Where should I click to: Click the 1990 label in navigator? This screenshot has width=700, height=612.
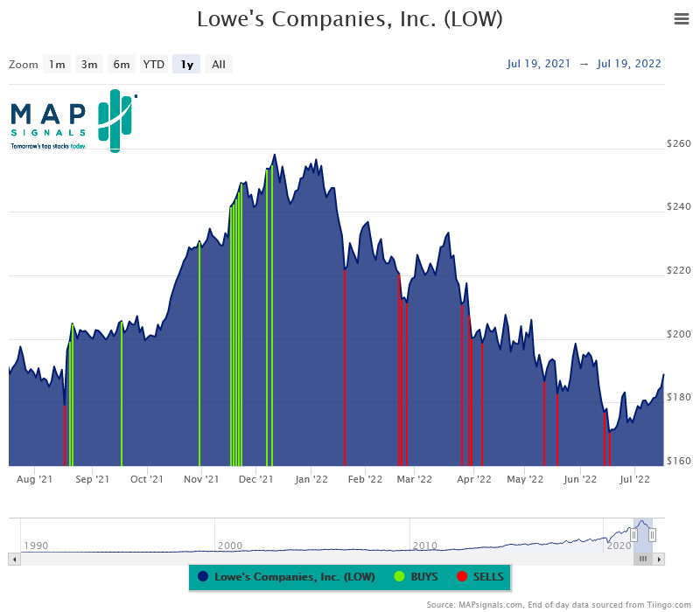pos(36,546)
